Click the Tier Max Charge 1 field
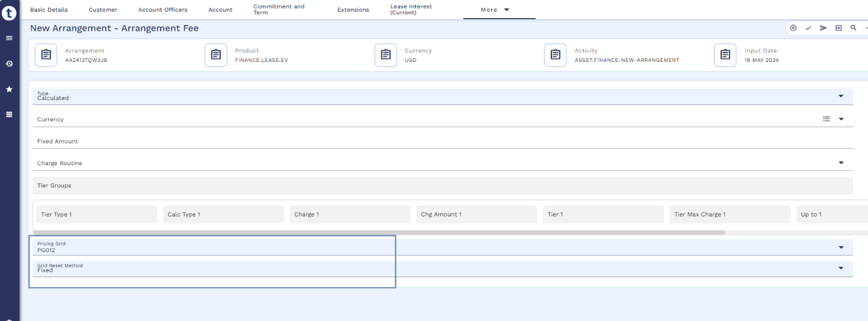The image size is (868, 321). pyautogui.click(x=730, y=214)
